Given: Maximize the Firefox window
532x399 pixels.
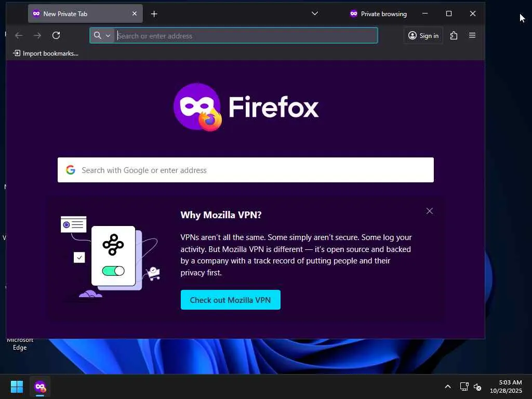Looking at the screenshot, I should (448, 14).
